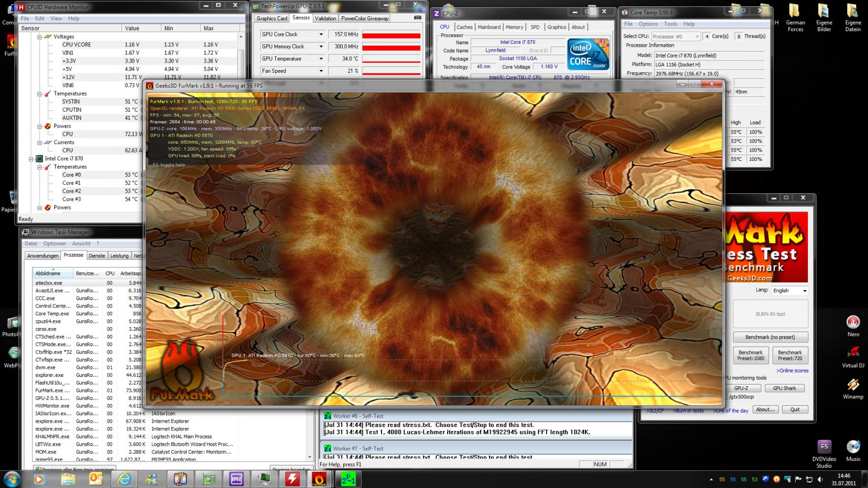Viewport: 868px width, 488px height.
Task: Open the View menu in HWMonitor
Action: click(56, 19)
